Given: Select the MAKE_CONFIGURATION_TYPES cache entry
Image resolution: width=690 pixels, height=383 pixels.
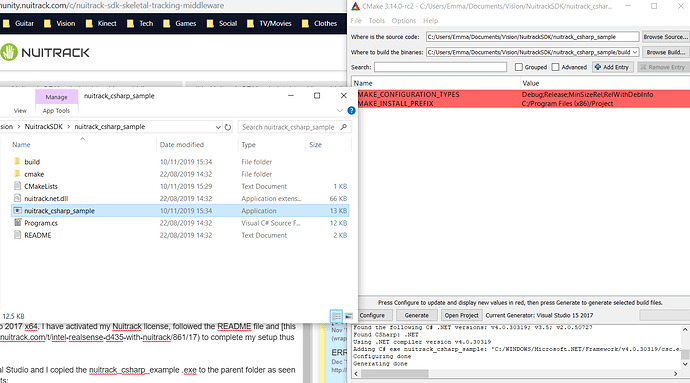Looking at the screenshot, I should click(409, 94).
